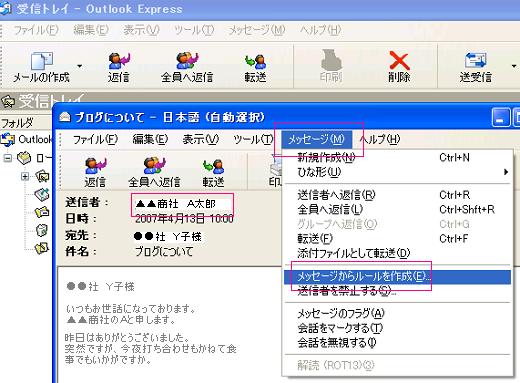The width and height of the screenshot is (520, 383).
Task: Select Outlook Express root in folder tree
Action: tap(27, 139)
